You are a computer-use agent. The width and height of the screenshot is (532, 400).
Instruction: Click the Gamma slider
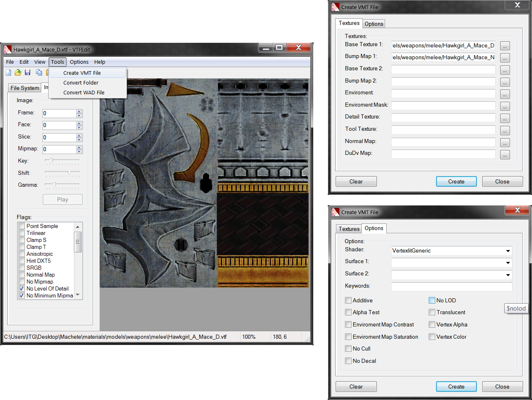(x=62, y=185)
